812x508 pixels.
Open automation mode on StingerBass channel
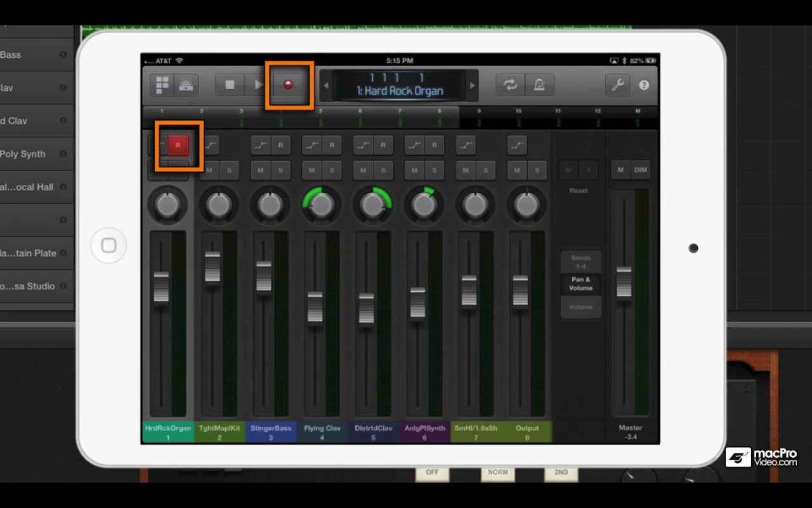tap(261, 145)
